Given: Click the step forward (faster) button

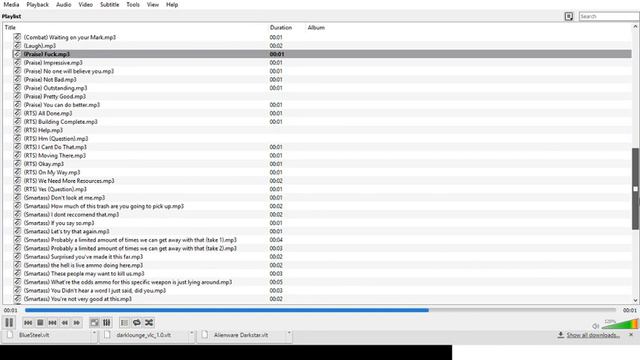Looking at the screenshot, I should (77, 323).
